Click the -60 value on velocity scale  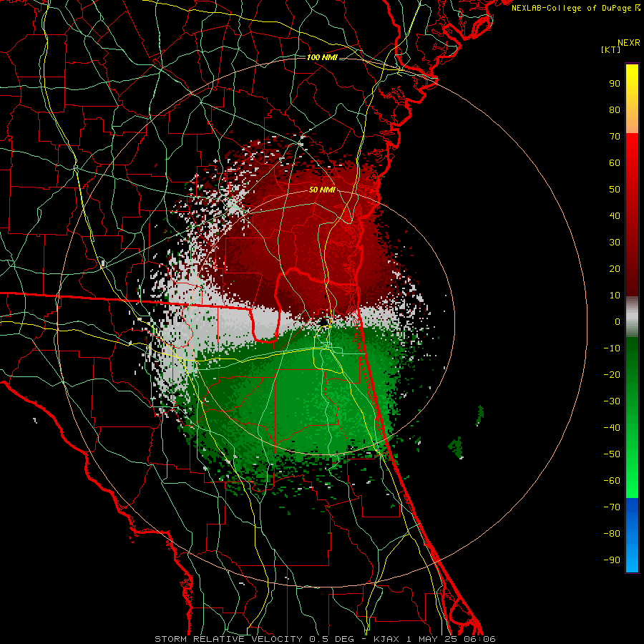coord(612,481)
